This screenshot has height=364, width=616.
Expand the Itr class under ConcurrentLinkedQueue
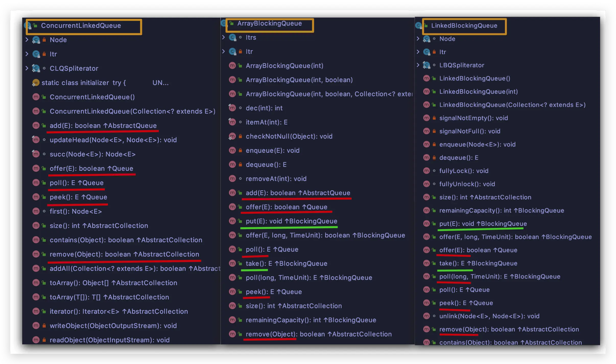(27, 54)
